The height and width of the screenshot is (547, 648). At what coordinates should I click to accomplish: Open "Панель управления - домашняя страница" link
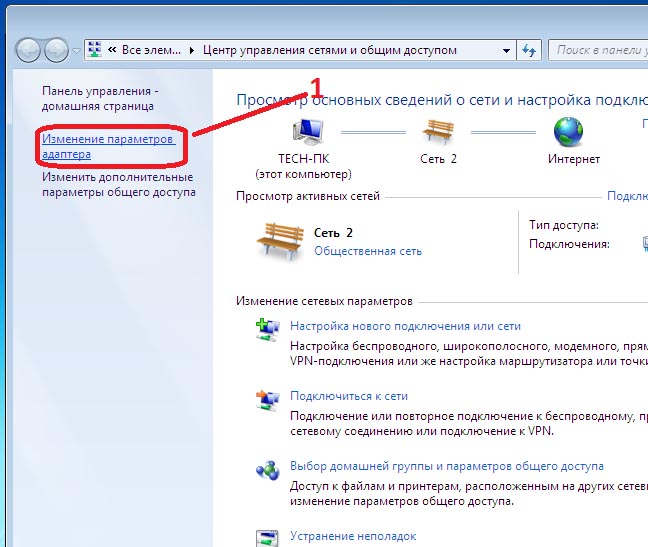(x=98, y=97)
